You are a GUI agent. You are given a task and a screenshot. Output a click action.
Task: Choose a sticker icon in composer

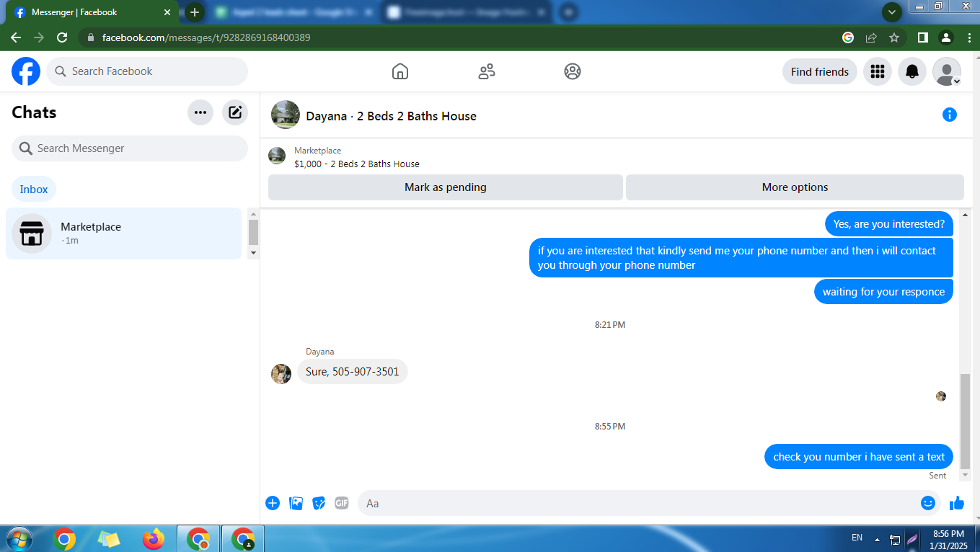point(319,503)
